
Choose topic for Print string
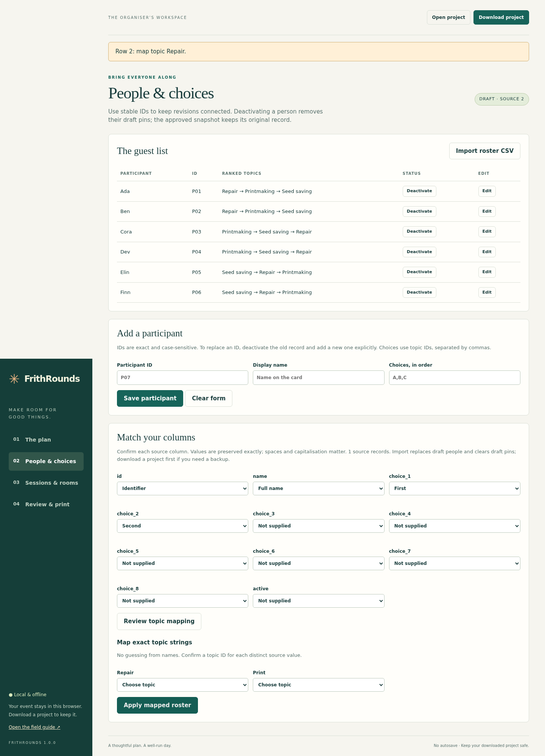(318, 685)
